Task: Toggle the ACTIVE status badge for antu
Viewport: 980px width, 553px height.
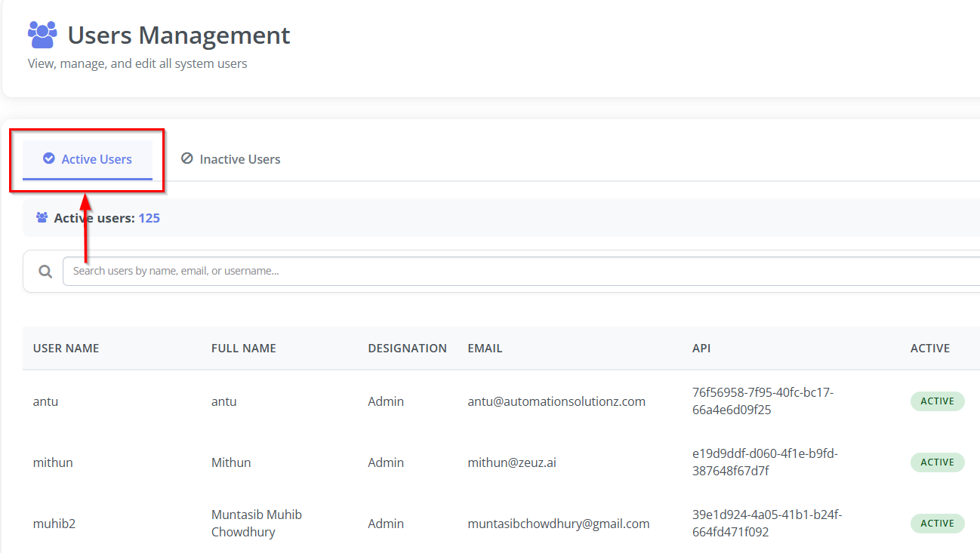Action: 937,401
